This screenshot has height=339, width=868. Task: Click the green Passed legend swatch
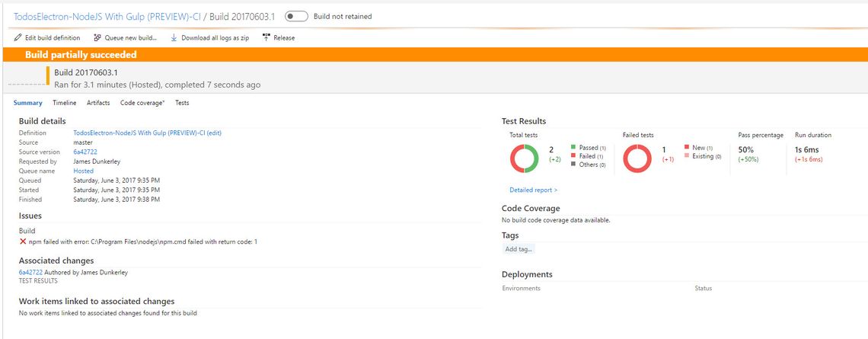coord(573,147)
